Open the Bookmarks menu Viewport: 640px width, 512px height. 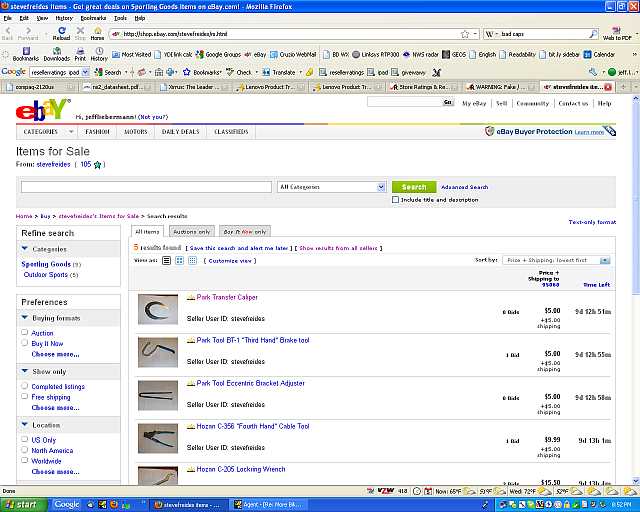(92, 18)
